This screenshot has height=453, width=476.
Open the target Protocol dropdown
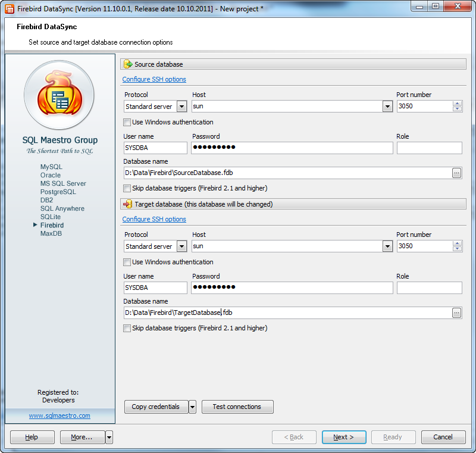click(x=181, y=246)
